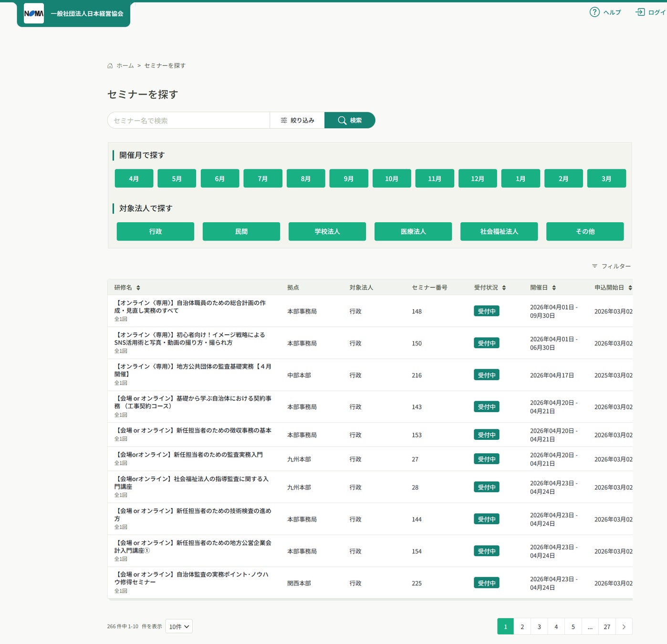667x644 pixels.
Task: Click 受付中 badge for seminar 216
Action: tap(487, 375)
